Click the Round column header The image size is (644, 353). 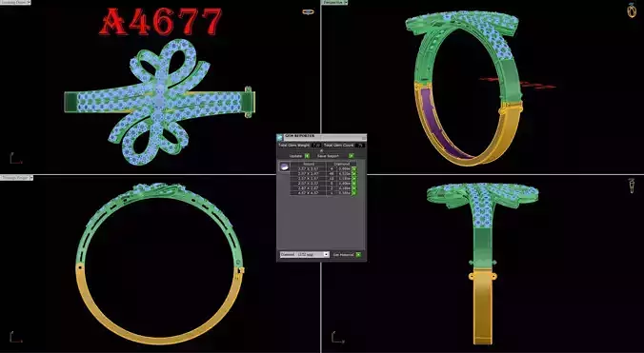click(309, 164)
